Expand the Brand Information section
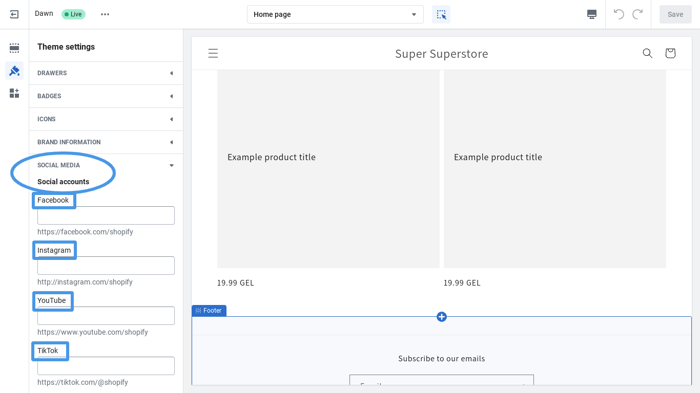 click(x=106, y=142)
